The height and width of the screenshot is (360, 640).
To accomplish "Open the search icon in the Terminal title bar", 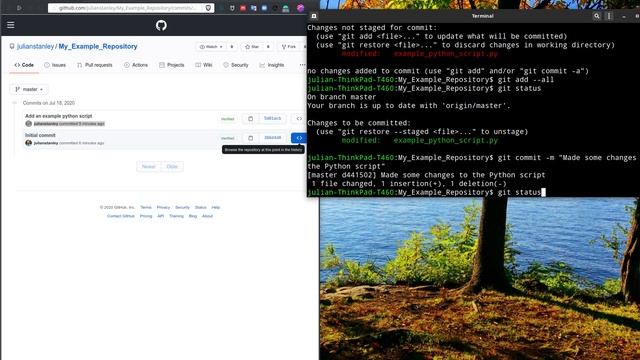I will pyautogui.click(x=597, y=16).
